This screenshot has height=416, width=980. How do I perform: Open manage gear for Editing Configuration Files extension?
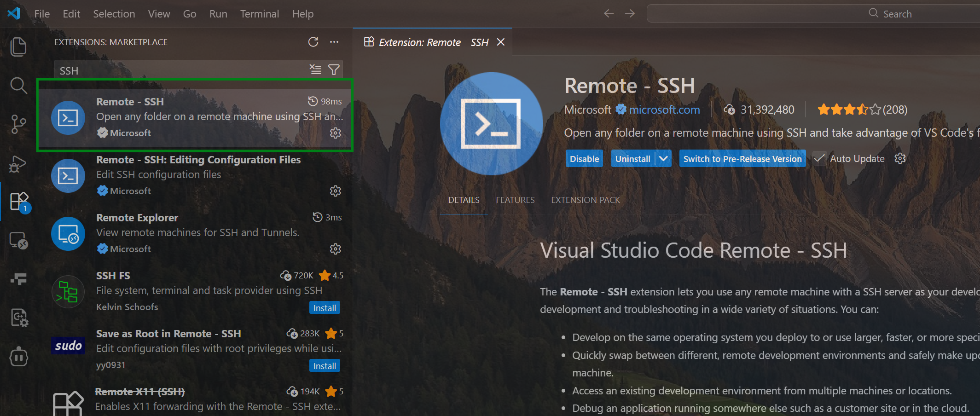[x=336, y=191]
